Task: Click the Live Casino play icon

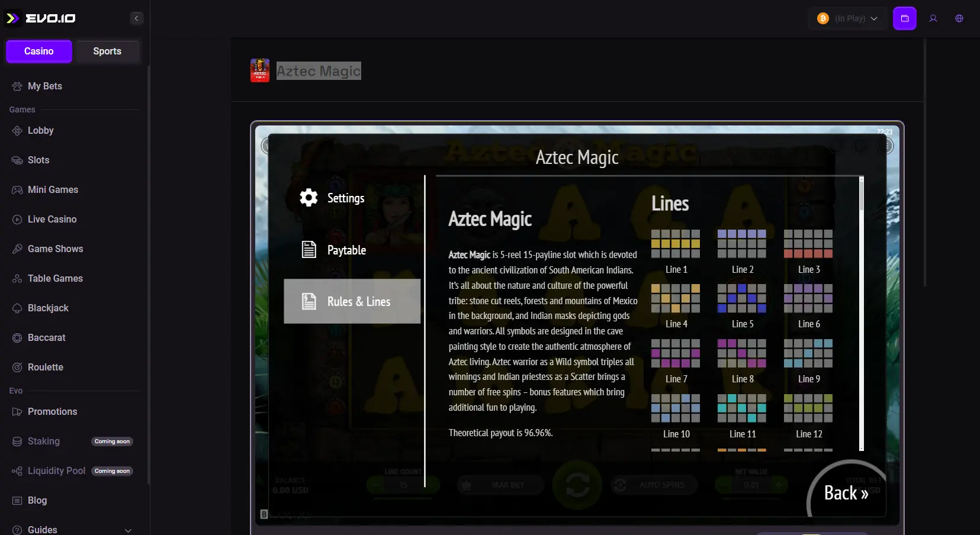Action: pos(17,220)
